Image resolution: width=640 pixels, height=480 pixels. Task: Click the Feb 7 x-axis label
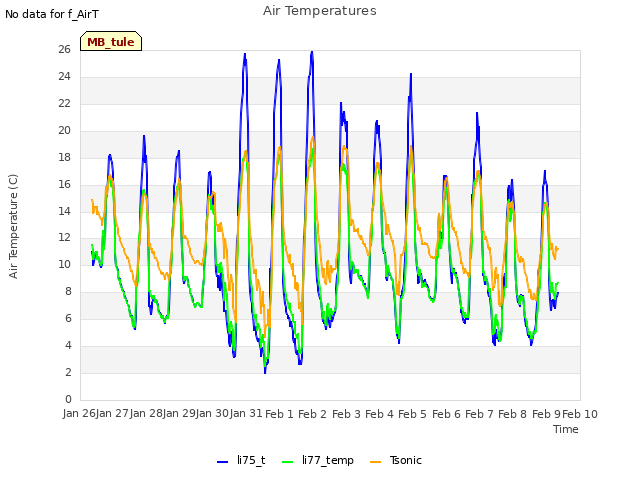[x=479, y=414]
